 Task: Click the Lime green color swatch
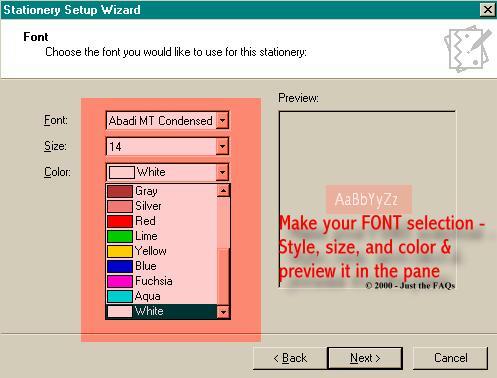point(120,236)
